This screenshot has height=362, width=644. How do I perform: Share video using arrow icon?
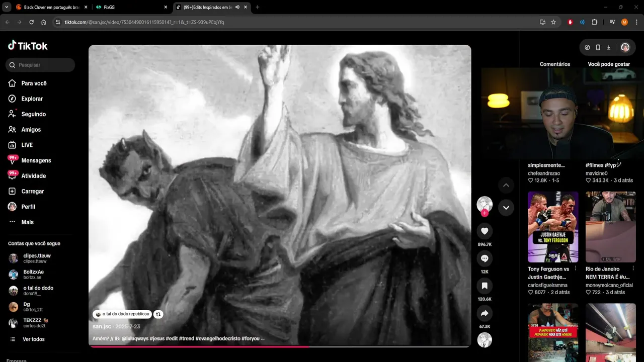(485, 313)
